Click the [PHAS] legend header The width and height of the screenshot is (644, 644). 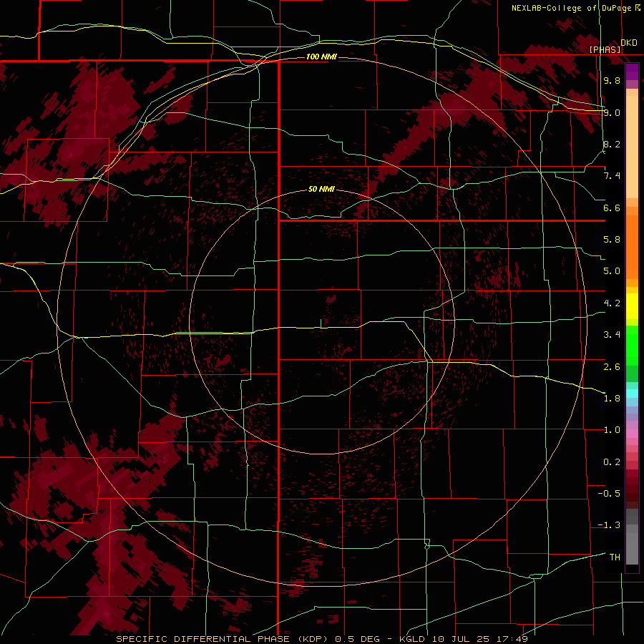point(605,49)
